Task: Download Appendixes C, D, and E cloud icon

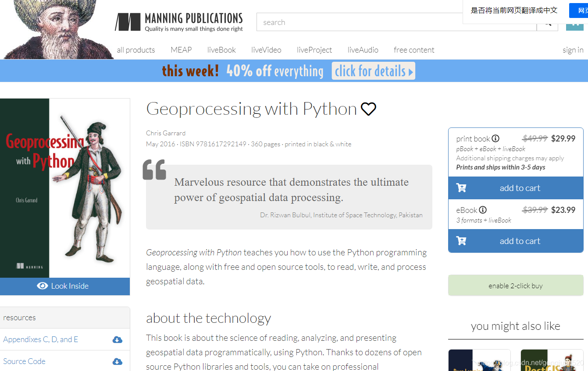Action: click(118, 339)
